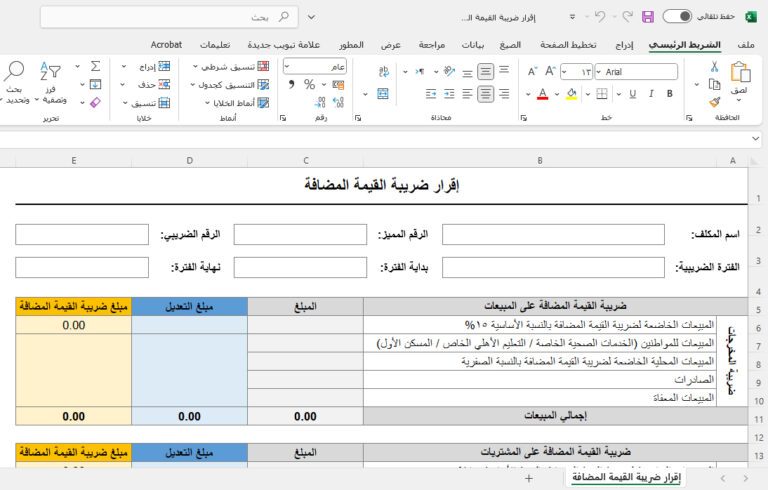Click the Save floppy disk icon
The width and height of the screenshot is (768, 490).
648,17
